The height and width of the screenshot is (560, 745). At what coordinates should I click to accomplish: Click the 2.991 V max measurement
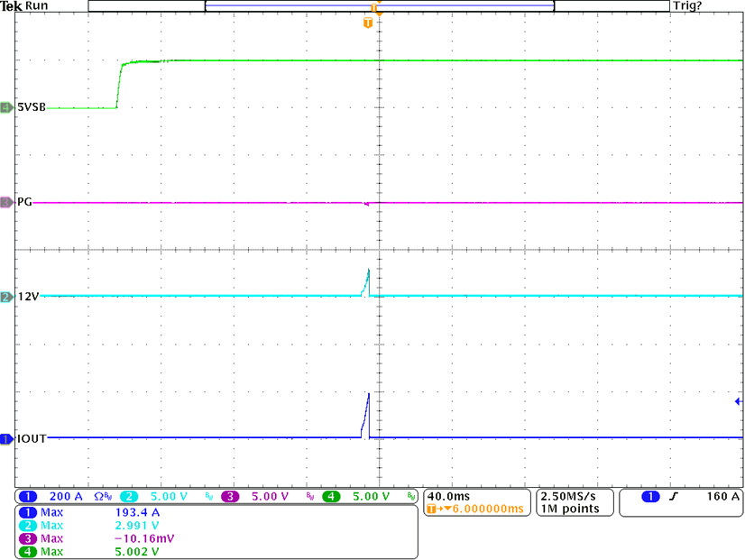pos(137,526)
